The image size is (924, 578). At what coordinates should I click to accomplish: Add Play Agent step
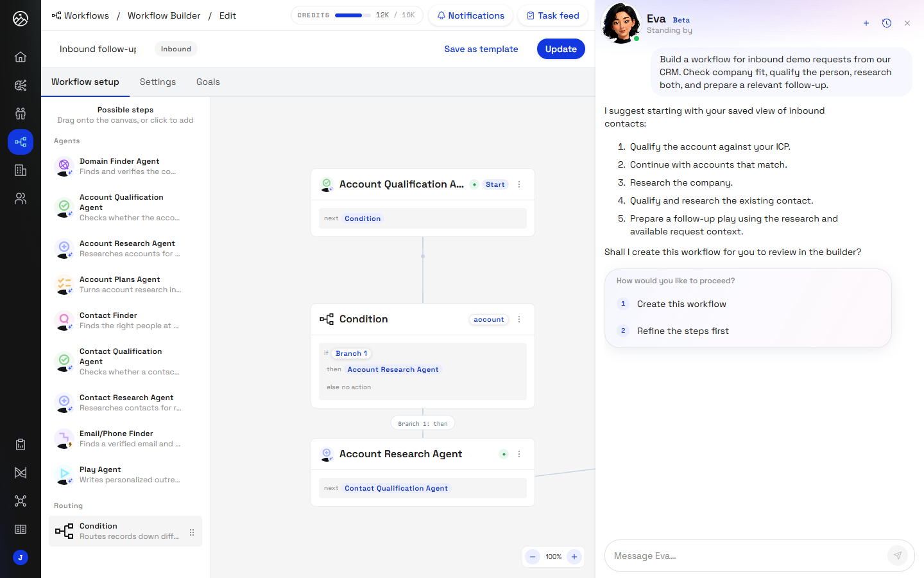pos(125,475)
